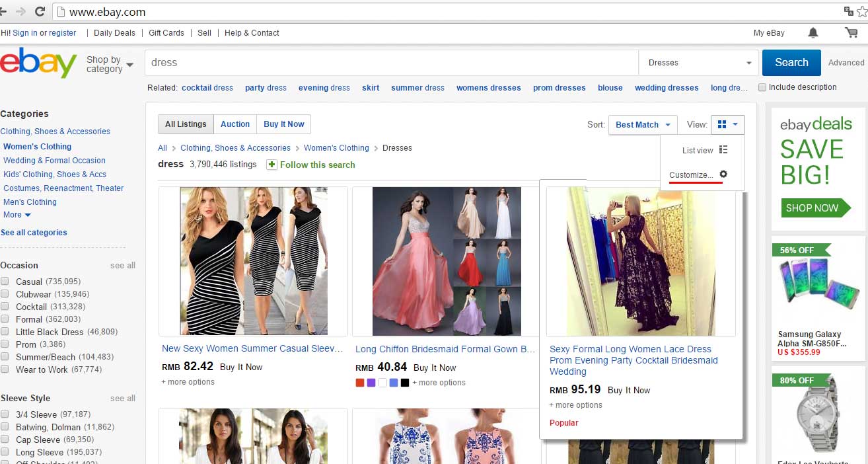The width and height of the screenshot is (868, 464).
Task: Toggle the Include description checkbox
Action: pyautogui.click(x=763, y=87)
